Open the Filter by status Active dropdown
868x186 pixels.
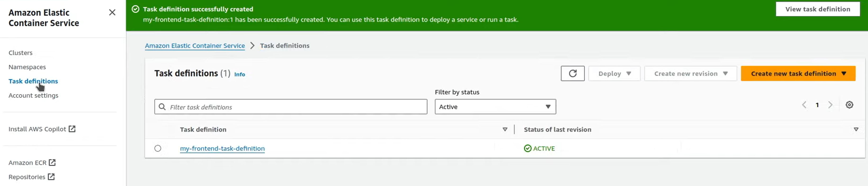pos(495,107)
